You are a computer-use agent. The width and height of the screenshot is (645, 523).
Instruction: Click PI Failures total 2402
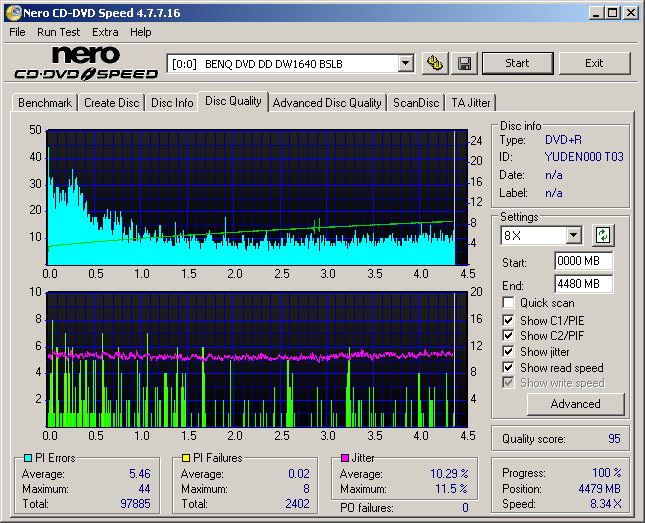pyautogui.click(x=297, y=504)
